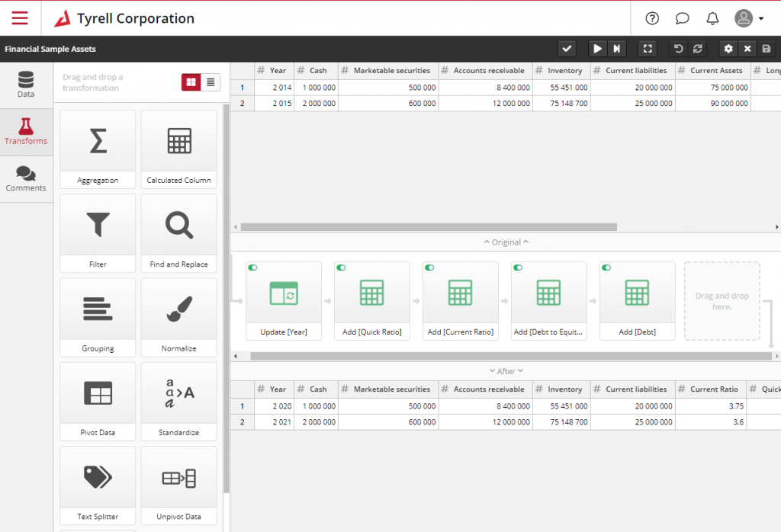Save with the floppy disk icon

coord(767,49)
